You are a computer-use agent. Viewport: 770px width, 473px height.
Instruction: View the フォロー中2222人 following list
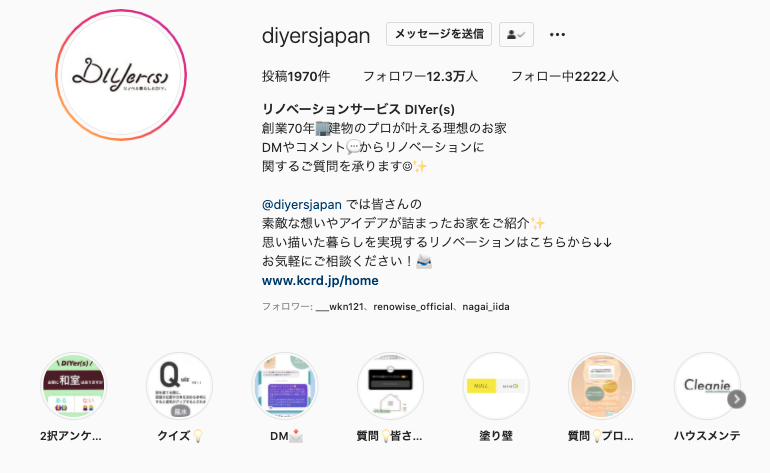click(x=565, y=76)
